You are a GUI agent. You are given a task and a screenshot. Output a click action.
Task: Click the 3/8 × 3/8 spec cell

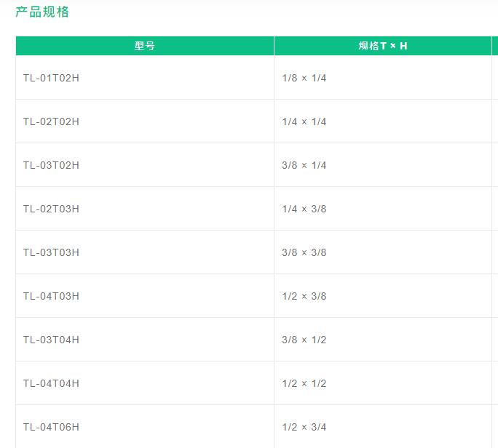click(383, 252)
